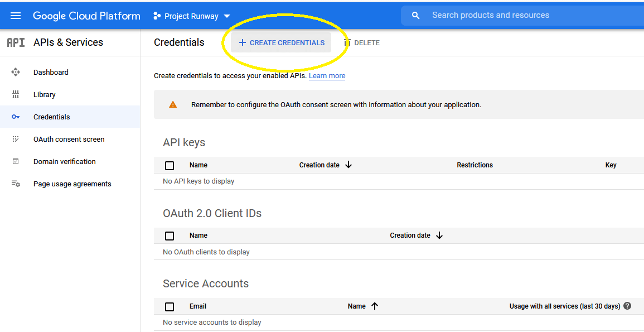Click No service accounts to display text

click(x=212, y=323)
